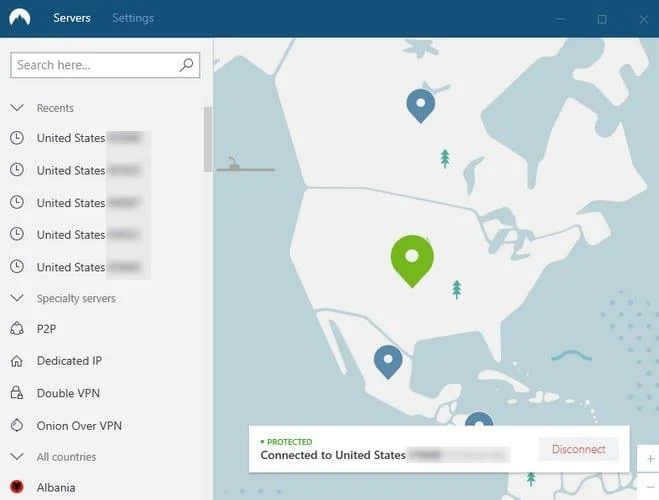Click the Onion Over VPN onion icon
Image resolution: width=659 pixels, height=500 pixels.
click(17, 425)
